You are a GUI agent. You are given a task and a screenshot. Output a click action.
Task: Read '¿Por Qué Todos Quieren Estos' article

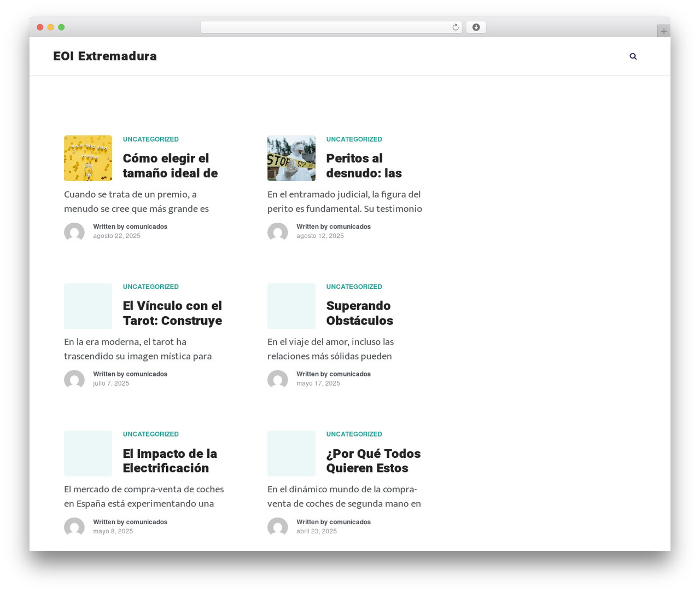pyautogui.click(x=374, y=461)
